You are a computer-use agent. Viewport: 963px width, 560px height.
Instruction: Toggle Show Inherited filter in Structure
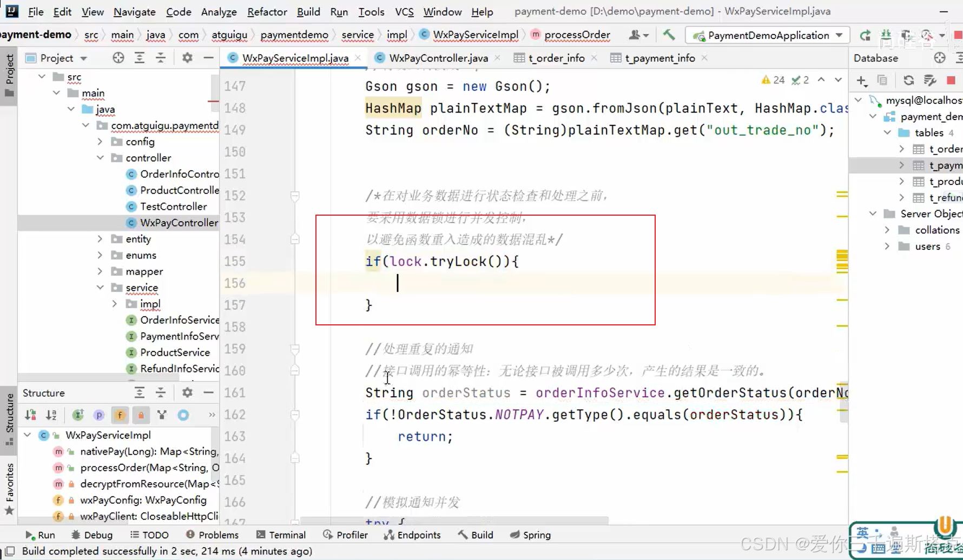point(78,415)
